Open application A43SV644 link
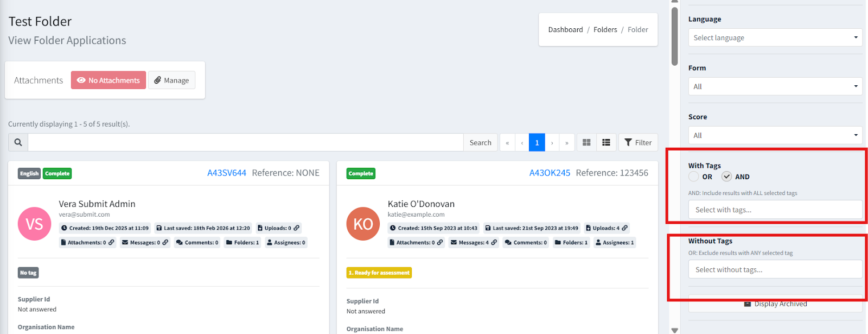 coord(227,173)
